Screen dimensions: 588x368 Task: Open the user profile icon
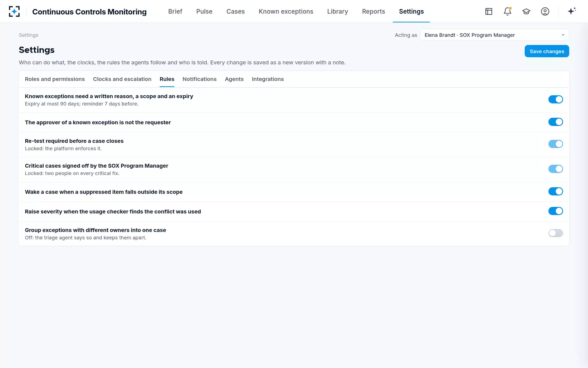coord(545,11)
